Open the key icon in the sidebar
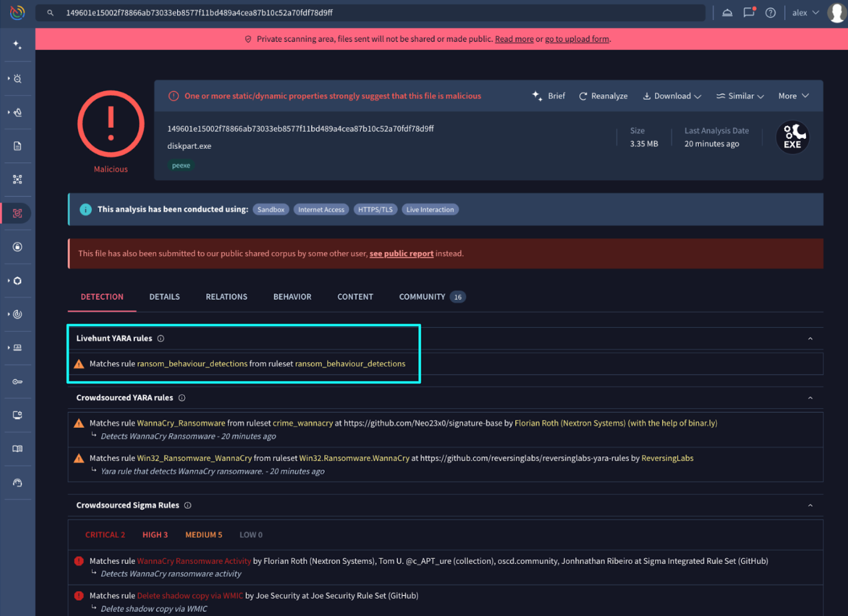 point(17,381)
